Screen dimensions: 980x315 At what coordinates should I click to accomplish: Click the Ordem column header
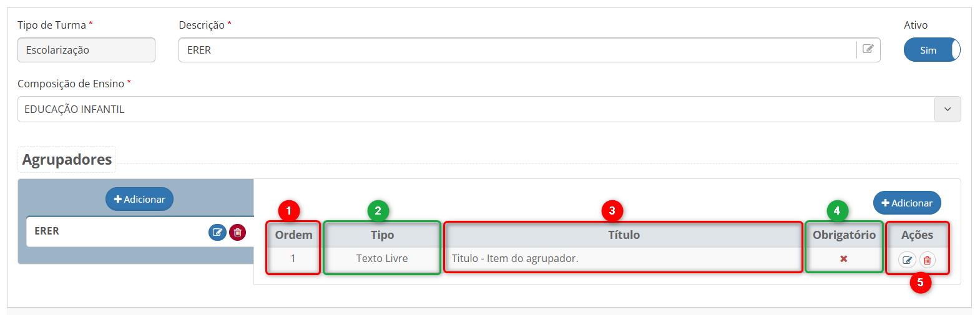click(293, 235)
